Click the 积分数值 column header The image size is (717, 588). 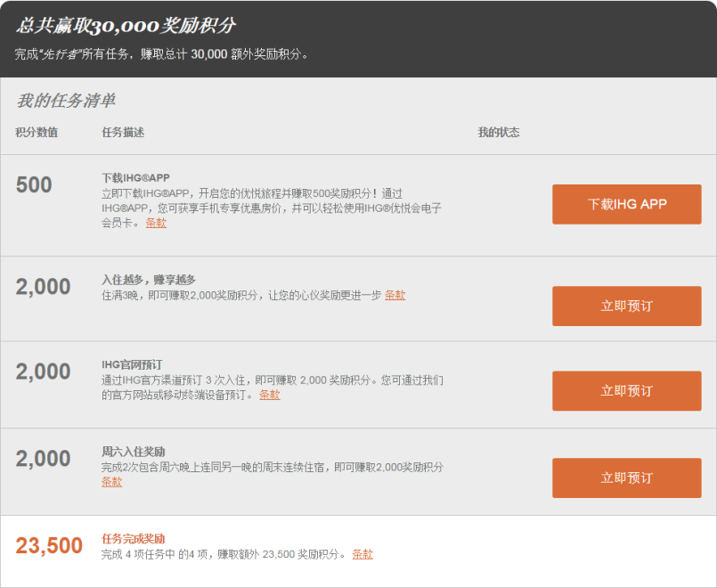point(37,133)
